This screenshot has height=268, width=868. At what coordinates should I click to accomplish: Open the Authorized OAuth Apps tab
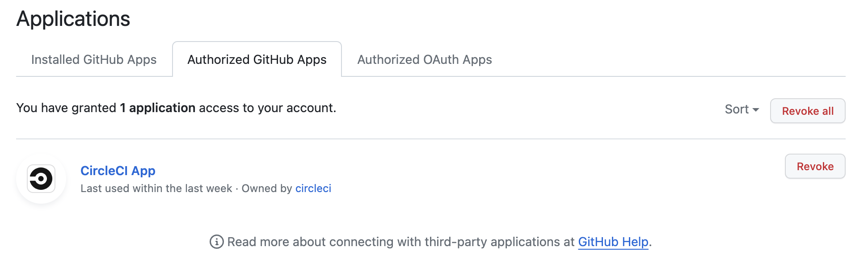(425, 59)
